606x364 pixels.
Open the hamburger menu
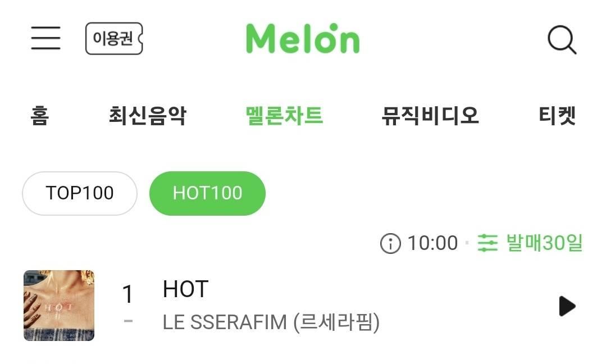click(45, 38)
